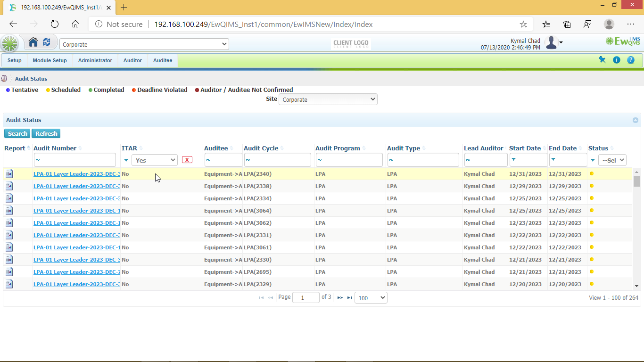
Task: Click the yellow status dot in LPA(3062) row
Action: [x=592, y=222]
